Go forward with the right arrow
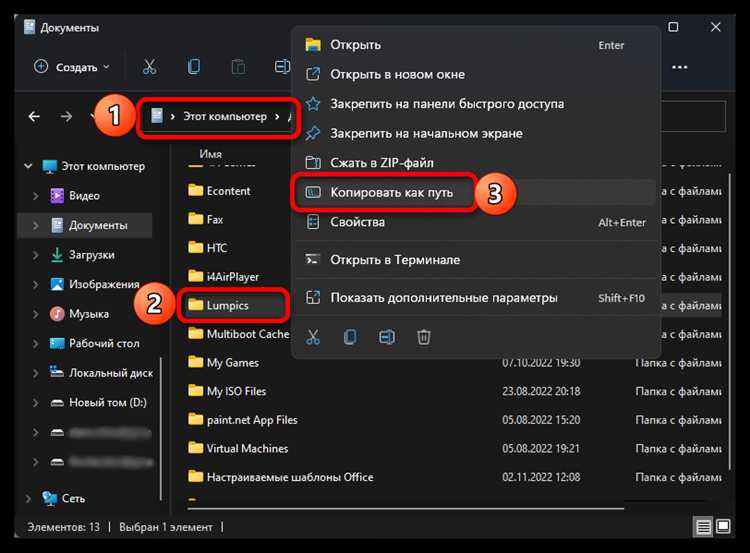Screen dimensions: 750x553 (66, 116)
